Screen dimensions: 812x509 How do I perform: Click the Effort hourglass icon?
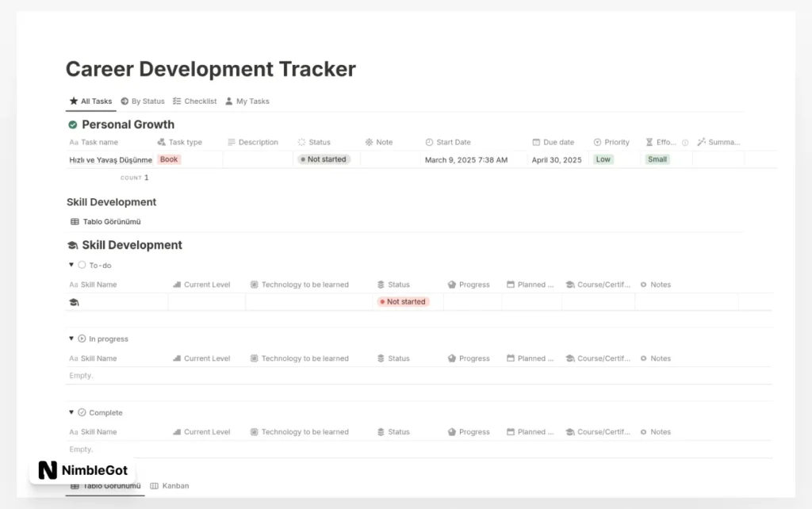pos(649,142)
